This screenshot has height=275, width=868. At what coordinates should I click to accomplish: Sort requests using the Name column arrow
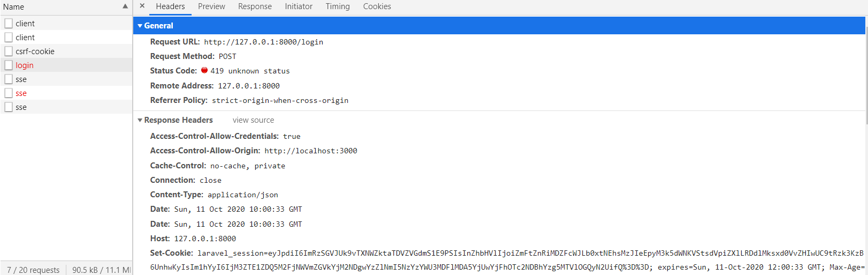[125, 6]
